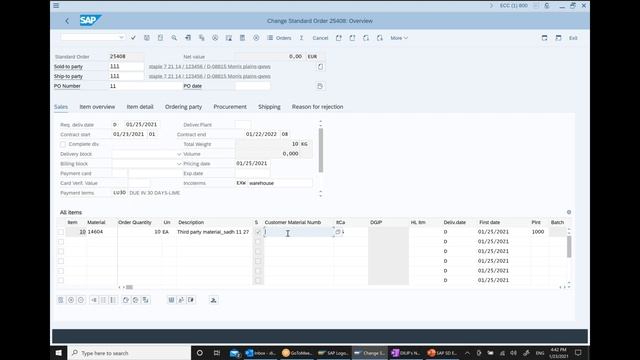The height and width of the screenshot is (360, 640).
Task: Toggle the S column checkbox for item 10
Action: pyautogui.click(x=258, y=232)
